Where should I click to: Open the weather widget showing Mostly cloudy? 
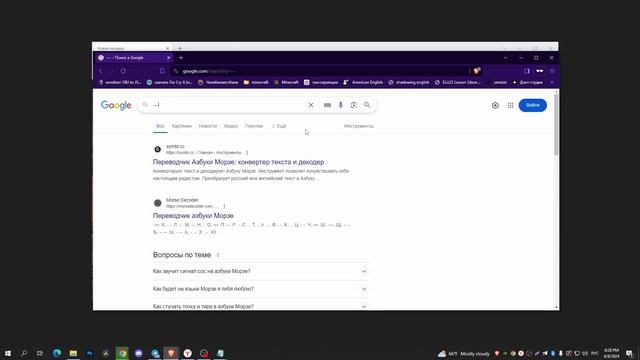click(x=464, y=353)
